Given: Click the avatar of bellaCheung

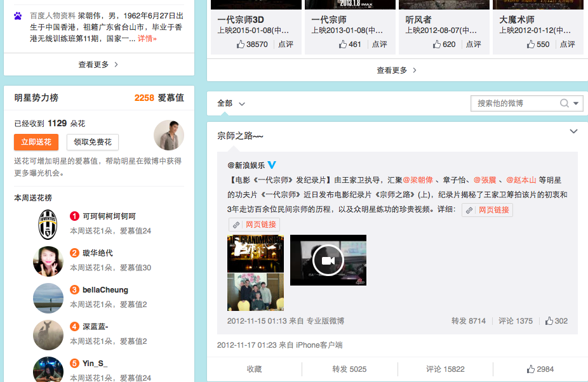Looking at the screenshot, I should pos(48,298).
